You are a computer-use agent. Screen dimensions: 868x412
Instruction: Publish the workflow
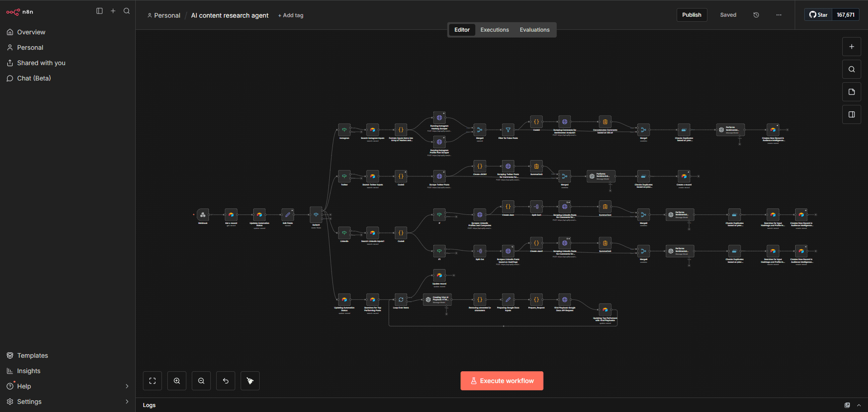pos(692,14)
